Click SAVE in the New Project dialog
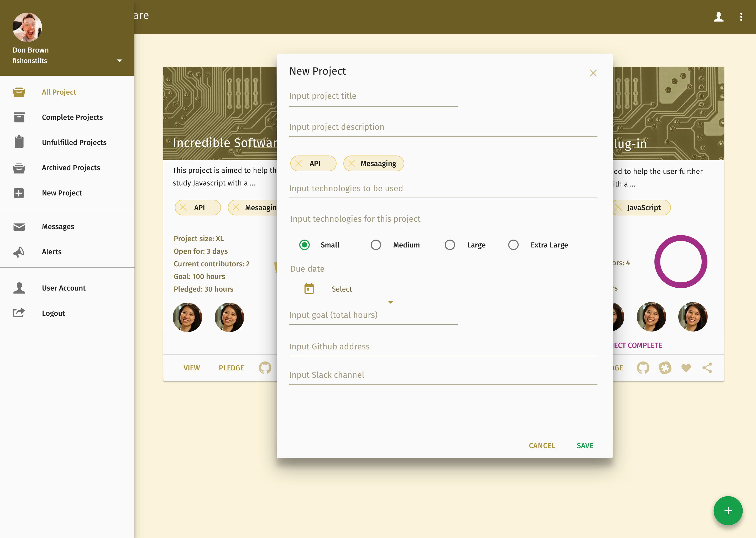Viewport: 756px width, 538px height. tap(585, 446)
